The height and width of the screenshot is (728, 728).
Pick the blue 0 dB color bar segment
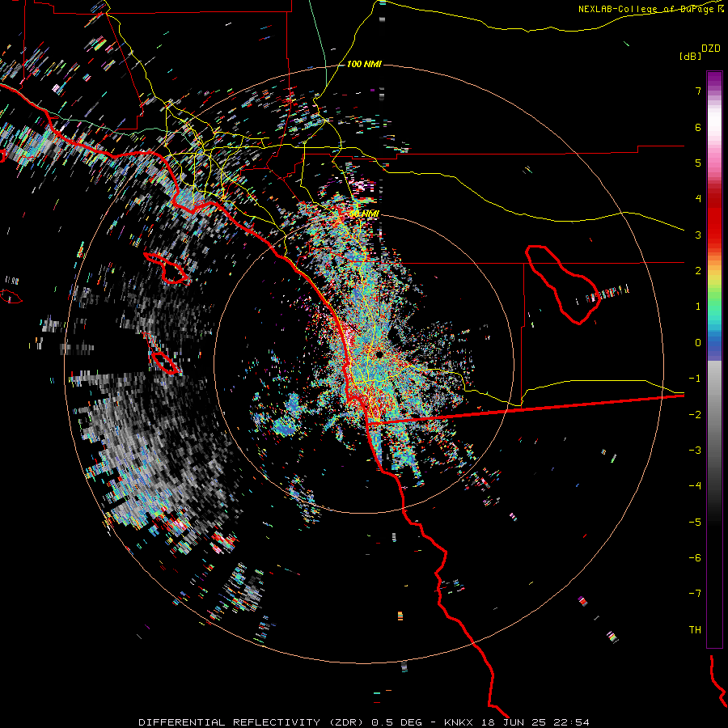coord(714,344)
